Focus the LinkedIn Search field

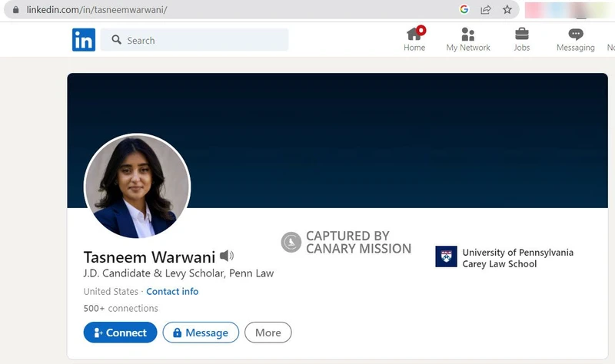(x=194, y=40)
